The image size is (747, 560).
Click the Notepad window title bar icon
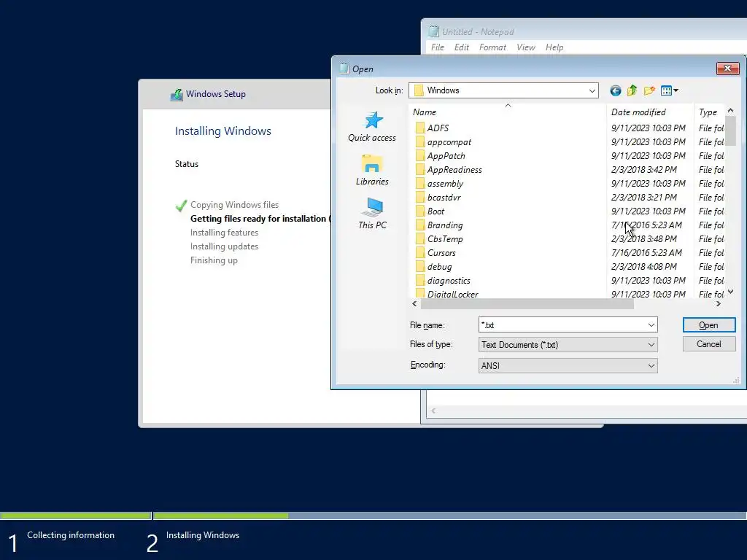click(x=433, y=31)
